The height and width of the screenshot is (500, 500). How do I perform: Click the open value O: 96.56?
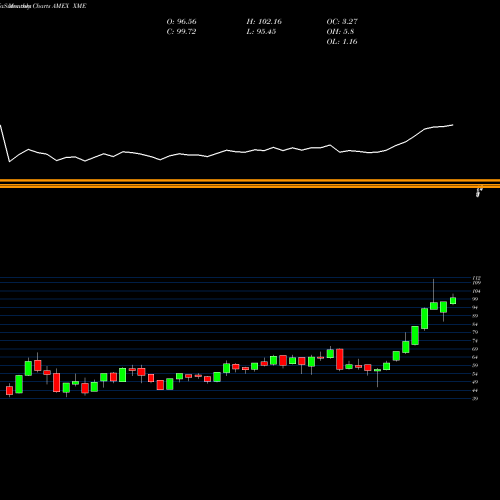181,22
